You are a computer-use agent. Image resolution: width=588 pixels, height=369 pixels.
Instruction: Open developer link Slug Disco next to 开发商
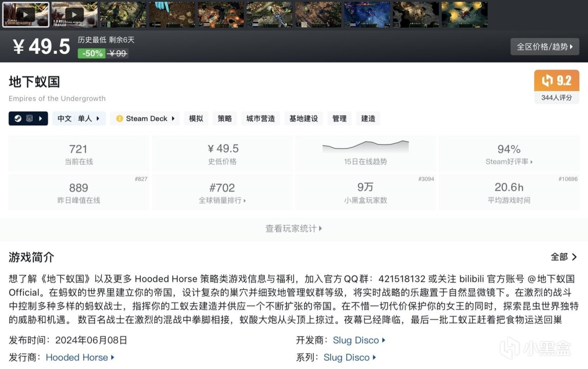pos(359,341)
